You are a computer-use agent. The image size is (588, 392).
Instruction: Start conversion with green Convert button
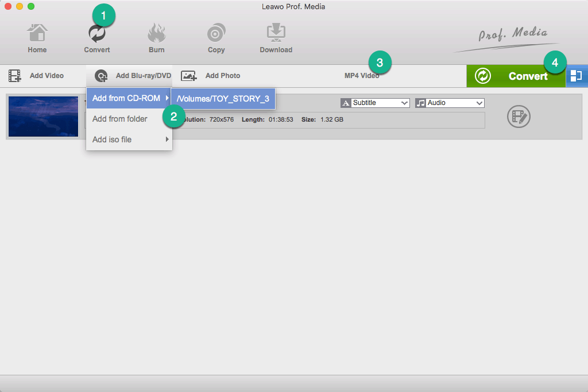(x=516, y=76)
